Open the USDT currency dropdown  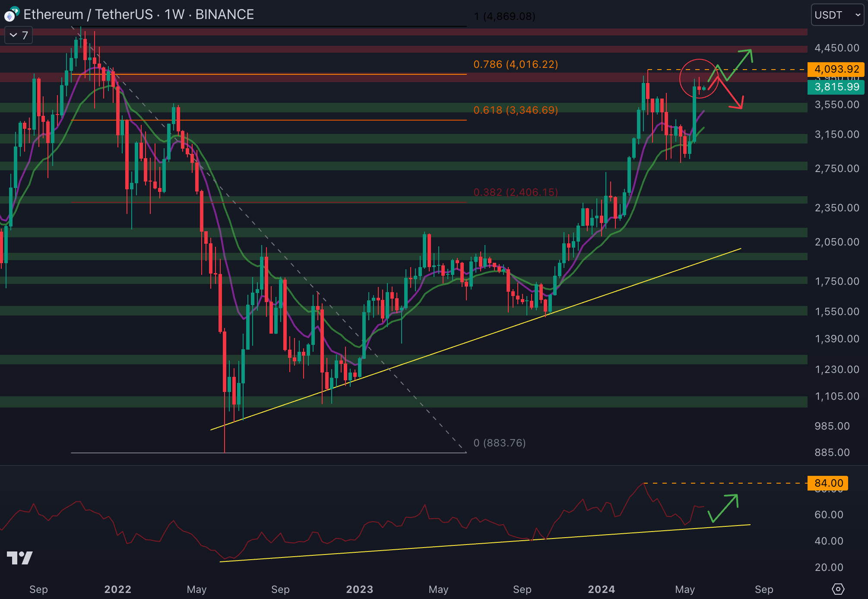(837, 15)
